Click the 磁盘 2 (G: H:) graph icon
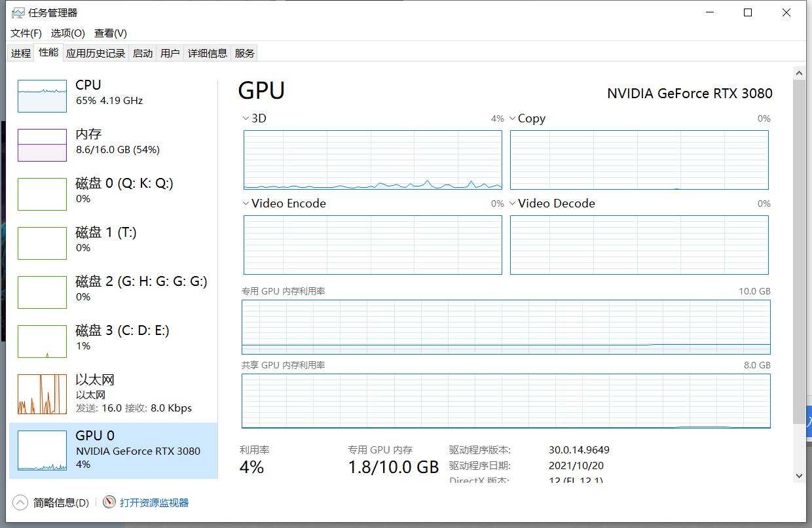 pyautogui.click(x=42, y=292)
